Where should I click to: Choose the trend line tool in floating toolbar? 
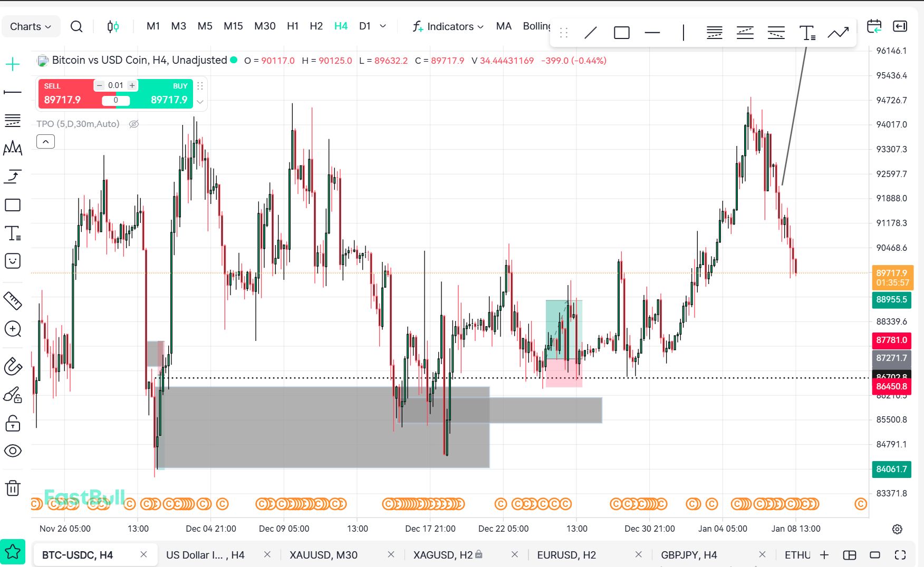(x=591, y=33)
